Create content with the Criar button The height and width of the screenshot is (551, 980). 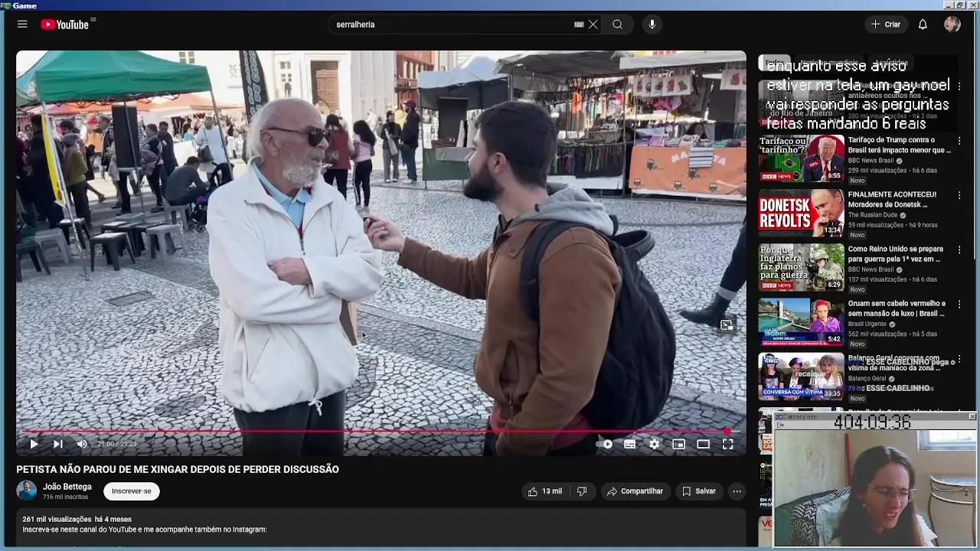pyautogui.click(x=886, y=24)
